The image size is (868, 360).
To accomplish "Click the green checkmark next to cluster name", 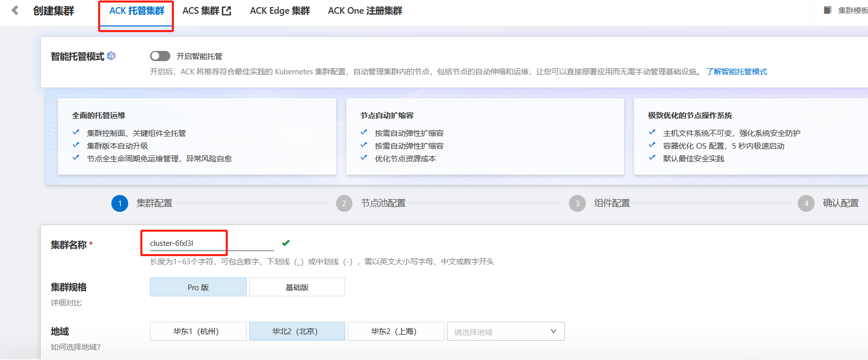I will coord(286,243).
